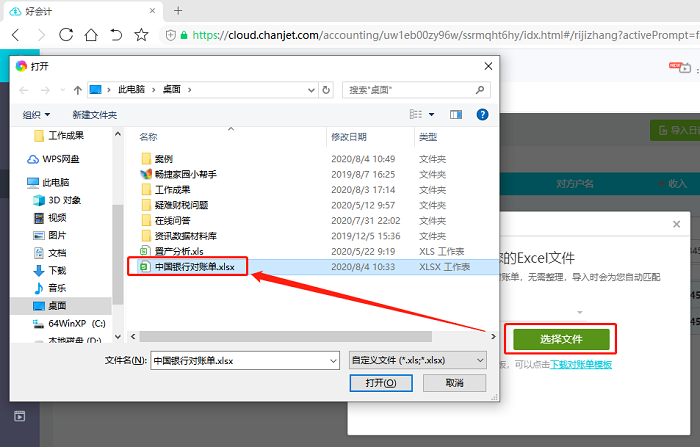Image resolution: width=700 pixels, height=447 pixels.
Task: Close the 好会计 browser tab
Action: pyautogui.click(x=152, y=11)
